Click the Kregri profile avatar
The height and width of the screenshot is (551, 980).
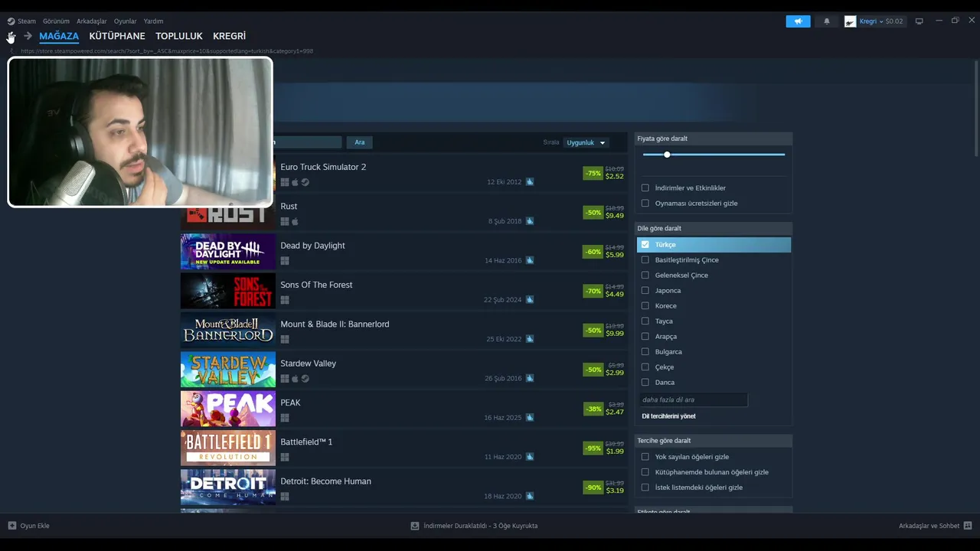click(x=850, y=21)
